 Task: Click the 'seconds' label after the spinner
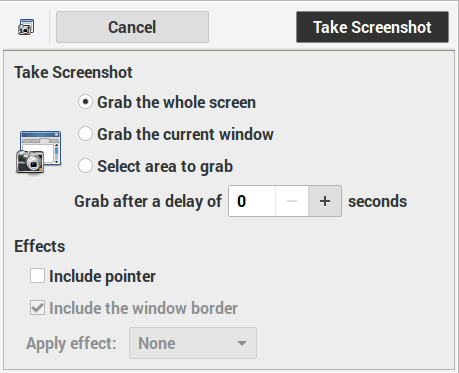[378, 201]
